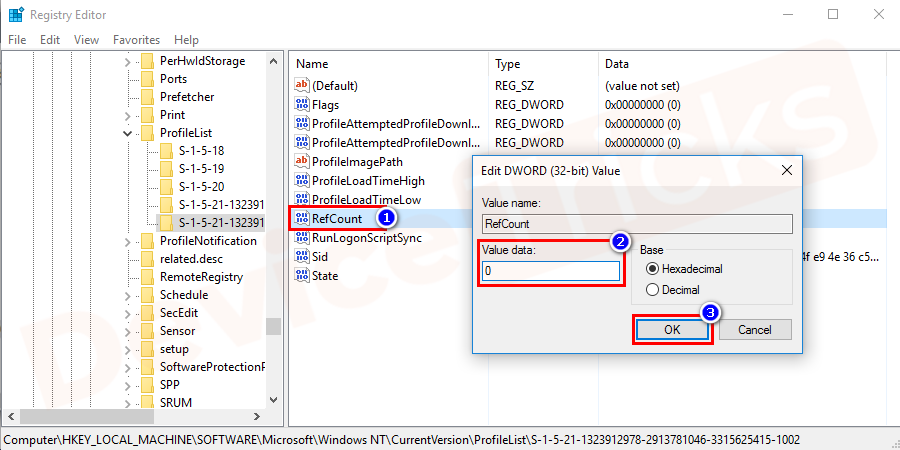Click the SRUM folder icon
This screenshot has width=900, height=450.
click(148, 402)
